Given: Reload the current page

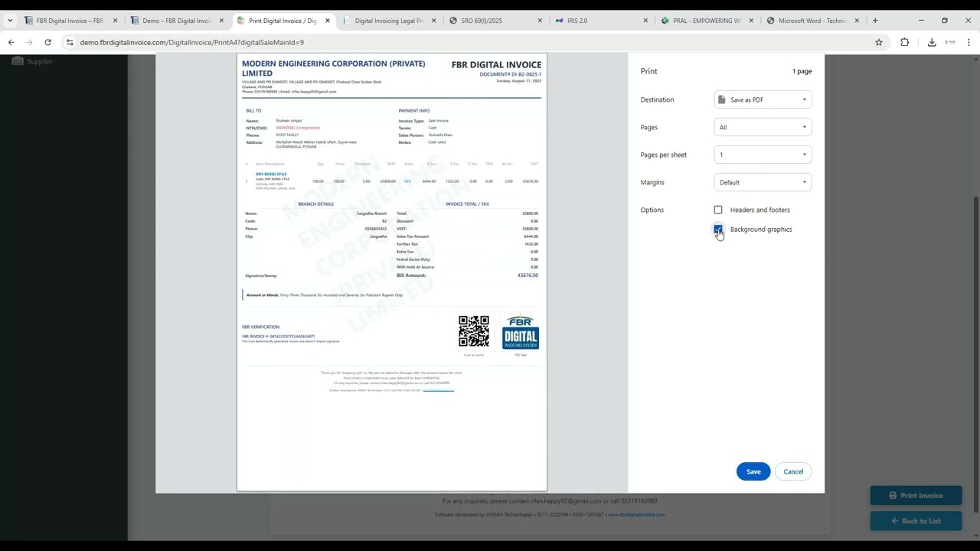Looking at the screenshot, I should point(47,42).
